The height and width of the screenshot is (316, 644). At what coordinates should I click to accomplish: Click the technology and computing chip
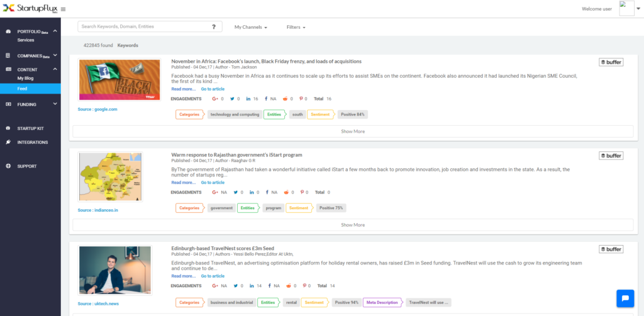coord(235,114)
